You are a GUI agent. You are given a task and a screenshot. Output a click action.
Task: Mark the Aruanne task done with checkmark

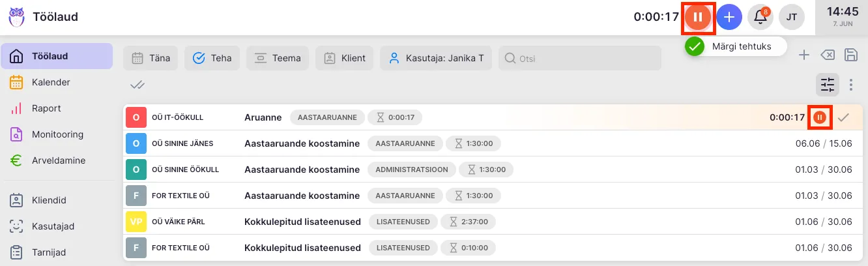pos(843,117)
